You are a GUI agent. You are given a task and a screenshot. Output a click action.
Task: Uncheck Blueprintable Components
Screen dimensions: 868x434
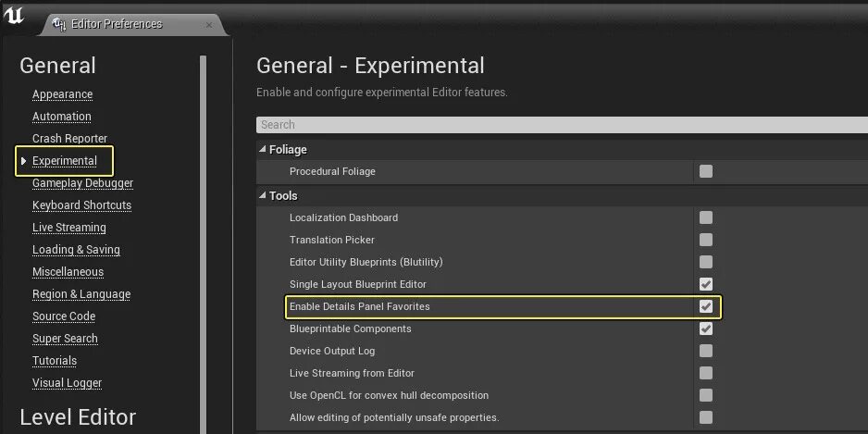[x=706, y=329]
